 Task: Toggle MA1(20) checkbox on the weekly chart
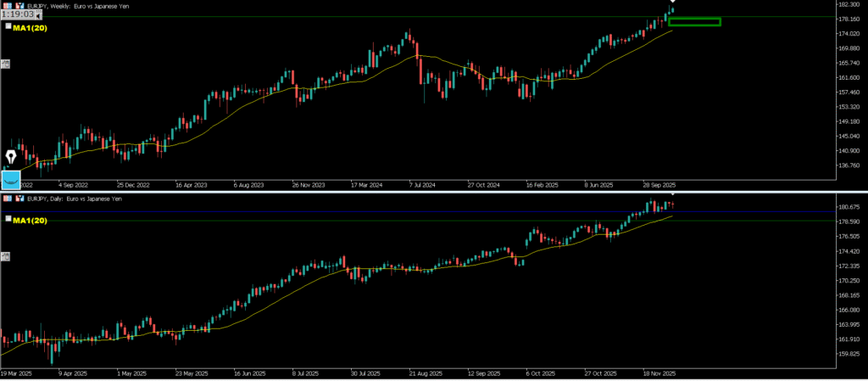[8, 27]
